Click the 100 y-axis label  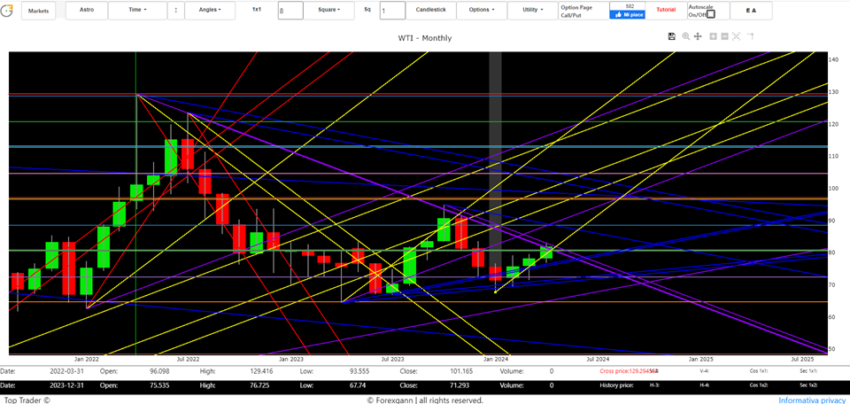click(x=834, y=188)
